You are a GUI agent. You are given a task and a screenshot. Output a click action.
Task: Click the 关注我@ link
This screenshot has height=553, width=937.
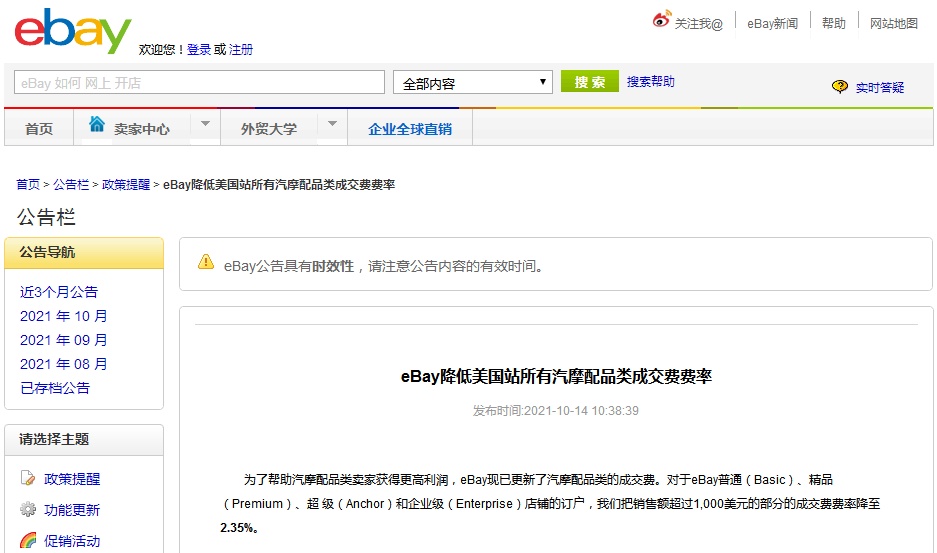(699, 23)
